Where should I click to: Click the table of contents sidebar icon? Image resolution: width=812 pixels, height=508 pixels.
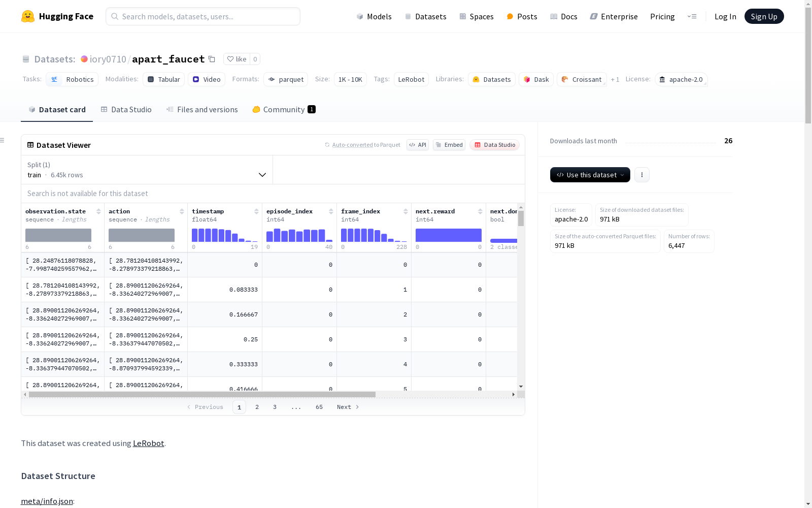point(3,140)
